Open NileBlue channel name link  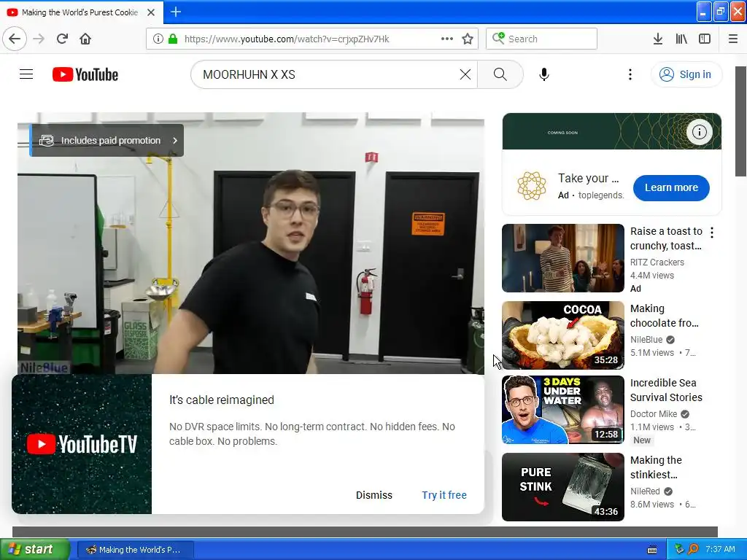point(646,340)
